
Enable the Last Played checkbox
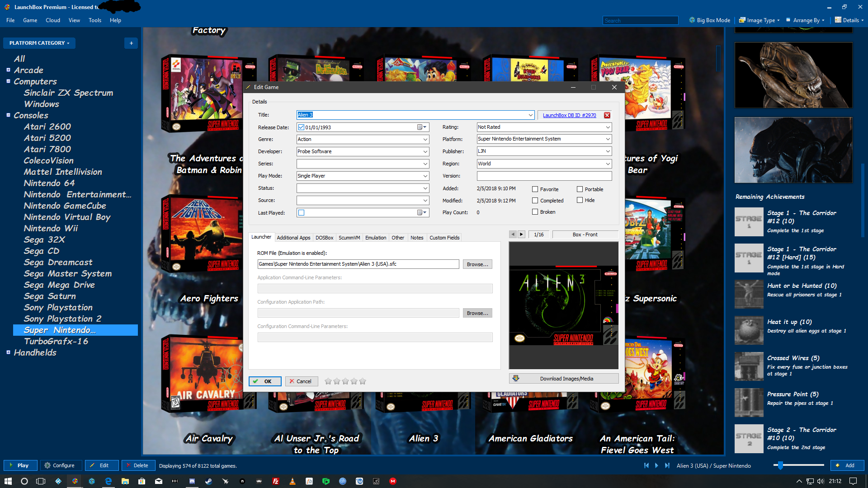pos(302,213)
